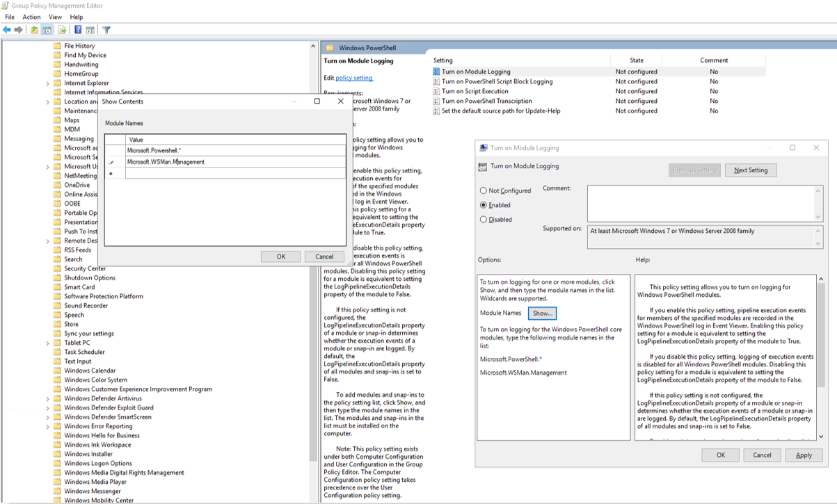
Task: Click the pencil edit marker in Module Names grid
Action: (111, 162)
